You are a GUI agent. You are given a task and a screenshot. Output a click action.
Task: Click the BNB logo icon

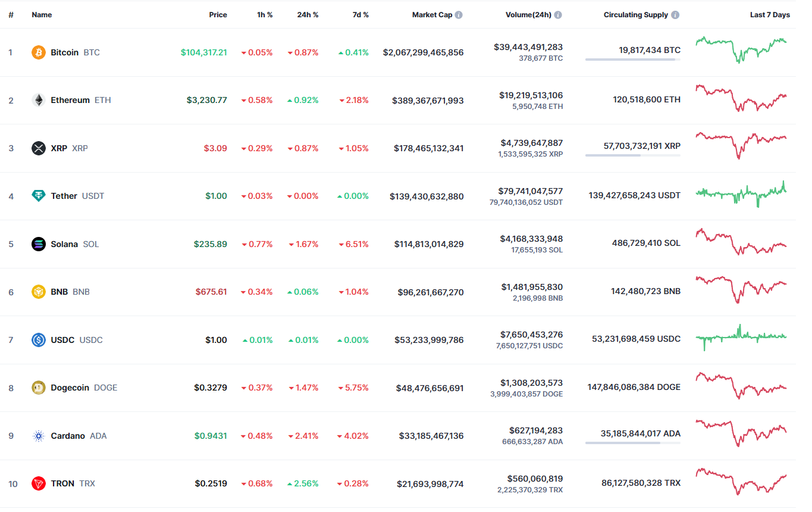tap(39, 292)
